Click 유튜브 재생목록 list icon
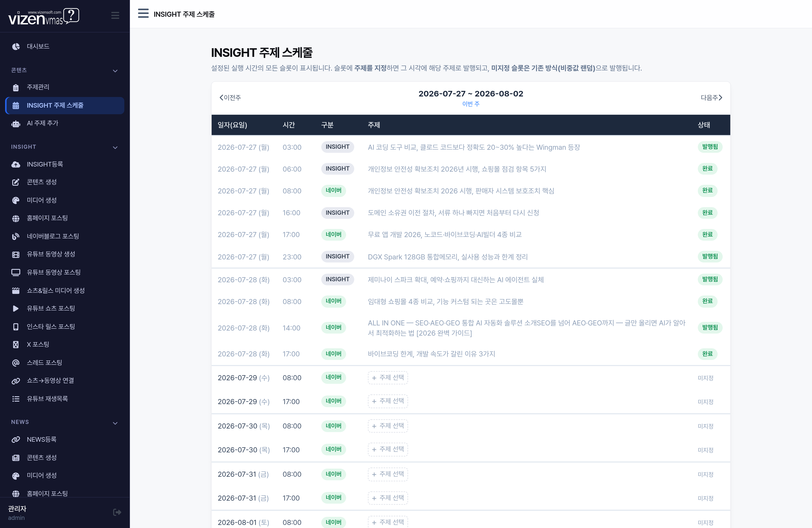 coord(16,399)
